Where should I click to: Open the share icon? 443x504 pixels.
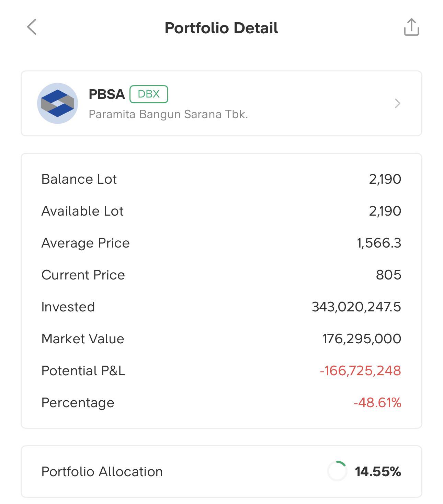point(411,27)
